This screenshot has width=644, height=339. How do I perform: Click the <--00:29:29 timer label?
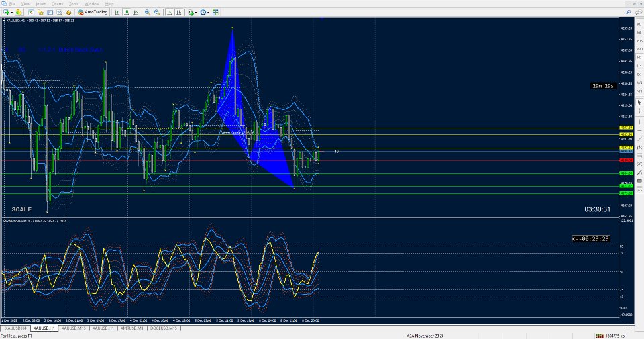[590, 239]
